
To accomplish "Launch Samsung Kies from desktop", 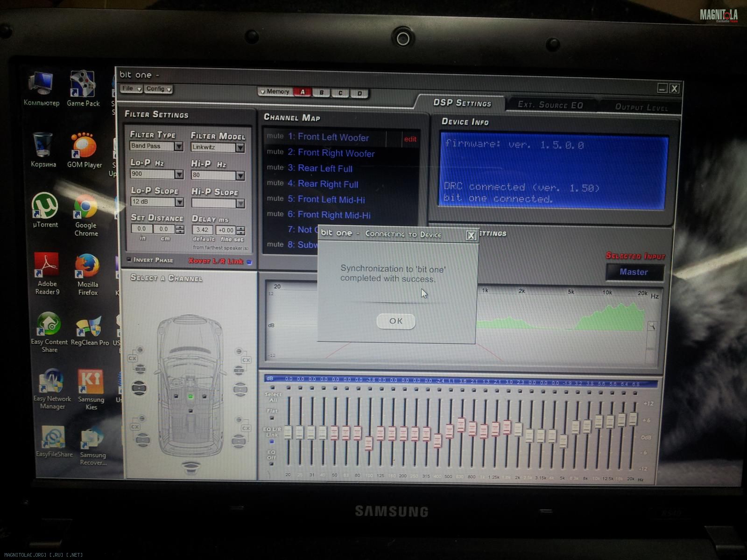I will coord(91,390).
